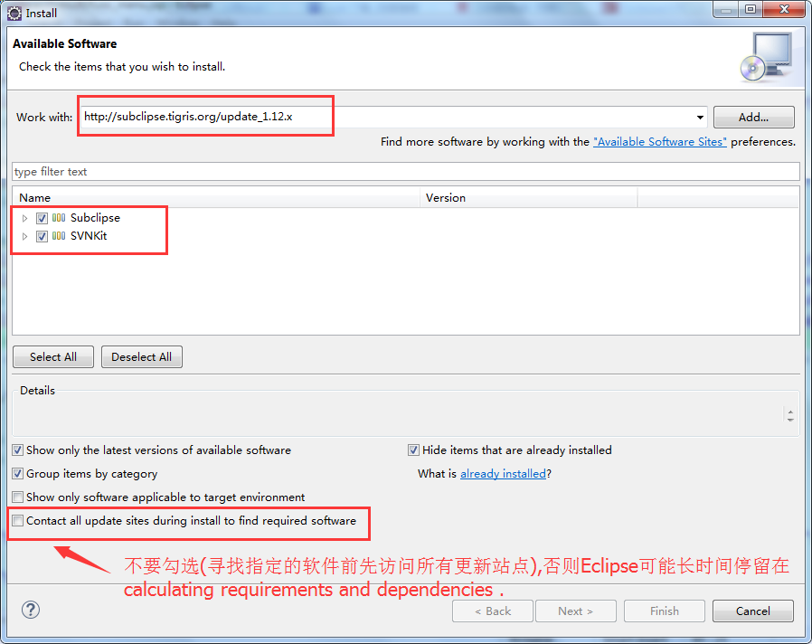Viewport: 812px width, 644px height.
Task: Click the Finish button
Action: tap(665, 611)
